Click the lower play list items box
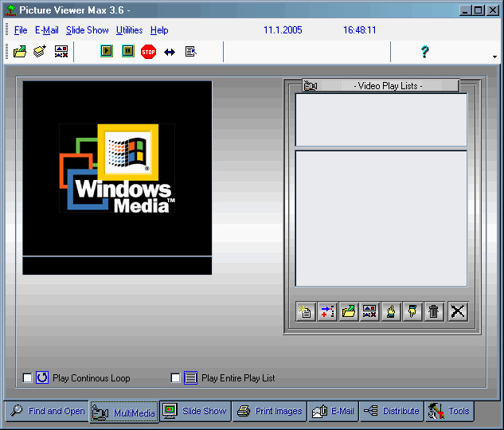 381,218
